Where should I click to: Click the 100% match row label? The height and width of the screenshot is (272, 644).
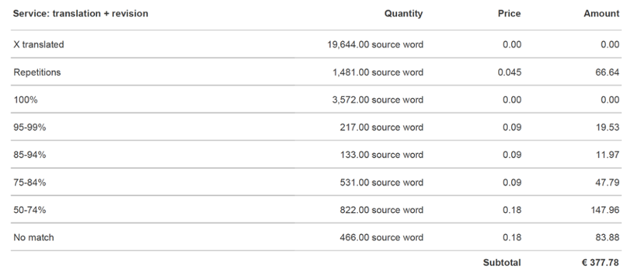25,100
